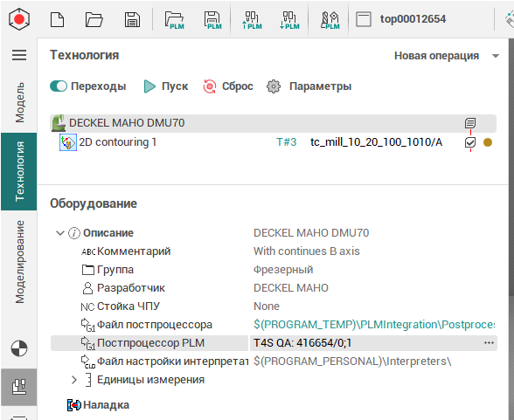Open project from PLM folder icon
514x420 pixels.
[x=175, y=20]
